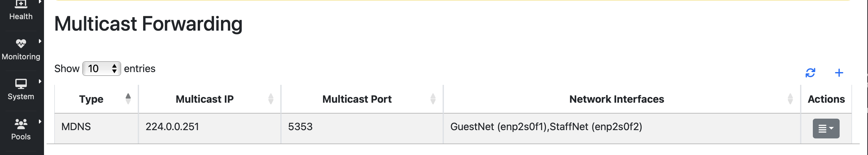This screenshot has height=155, width=868.
Task: Open the System monitor icon
Action: [x=21, y=84]
